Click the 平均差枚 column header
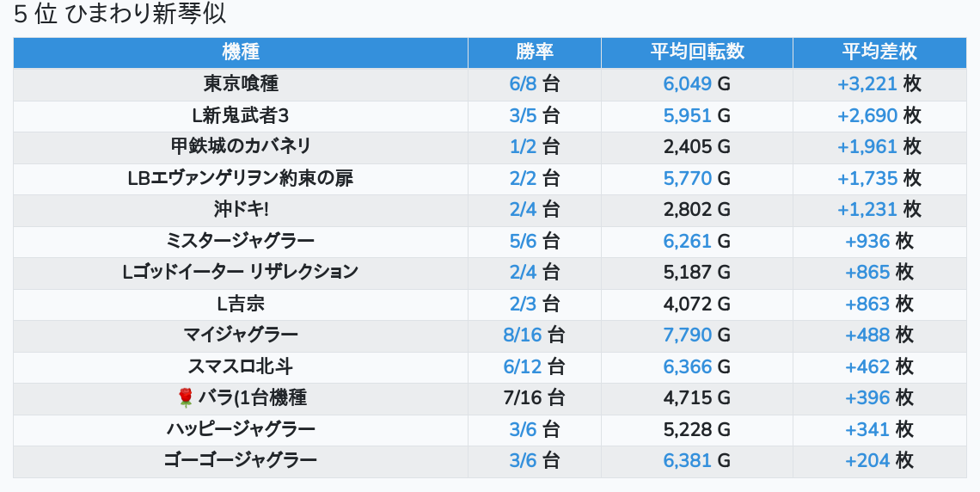The width and height of the screenshot is (980, 492). click(879, 52)
